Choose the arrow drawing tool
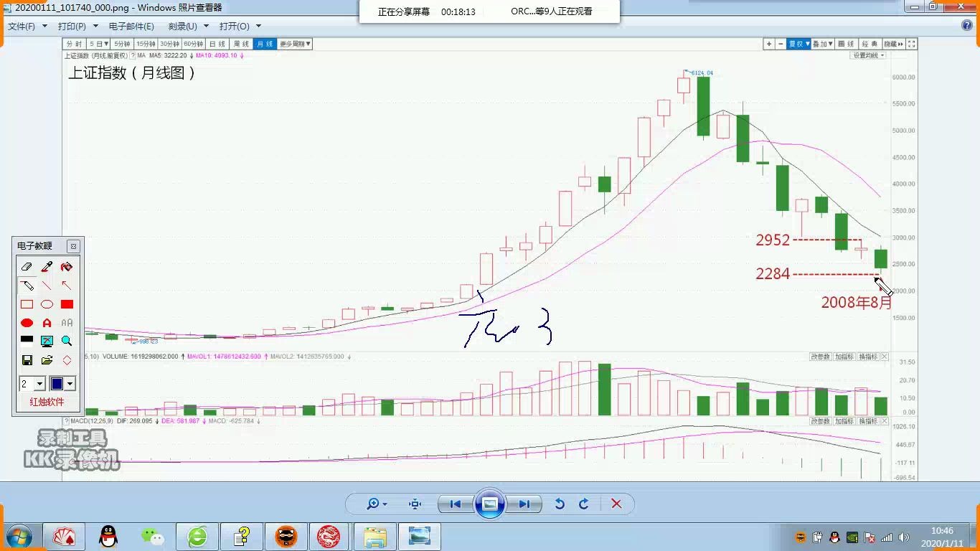The height and width of the screenshot is (551, 980). (67, 286)
